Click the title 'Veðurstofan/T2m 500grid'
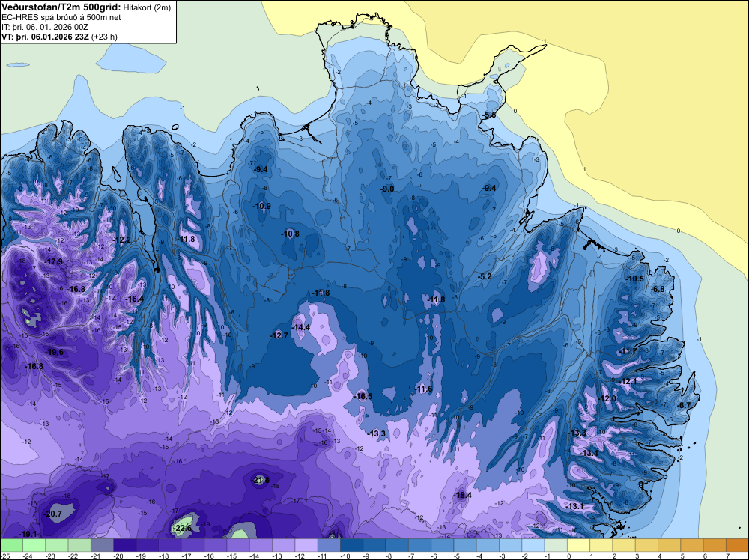The image size is (749, 560). tap(61, 7)
